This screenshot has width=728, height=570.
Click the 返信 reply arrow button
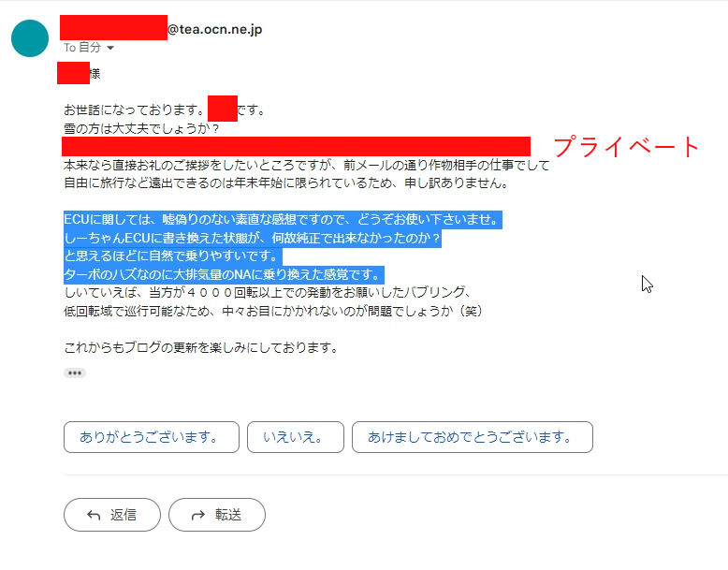pos(112,515)
